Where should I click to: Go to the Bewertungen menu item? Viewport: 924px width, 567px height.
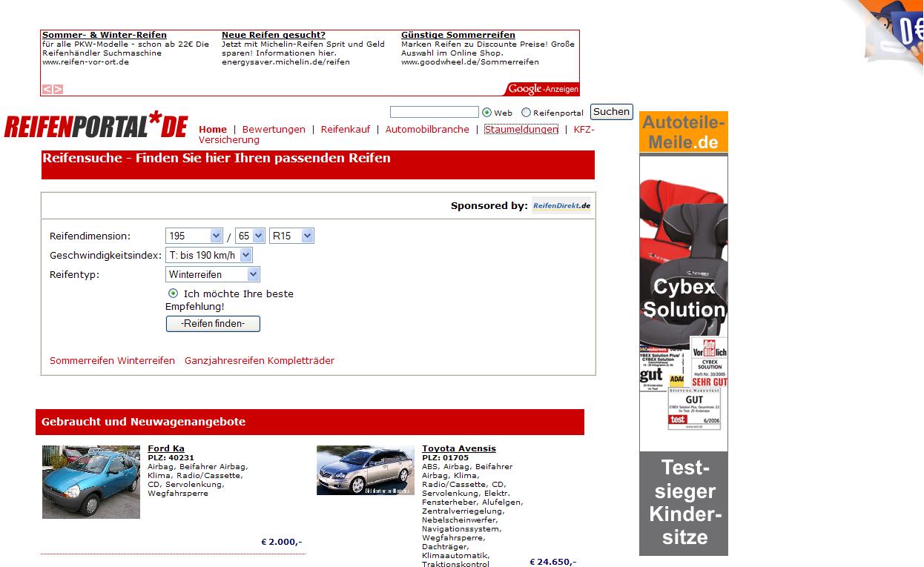tap(274, 129)
